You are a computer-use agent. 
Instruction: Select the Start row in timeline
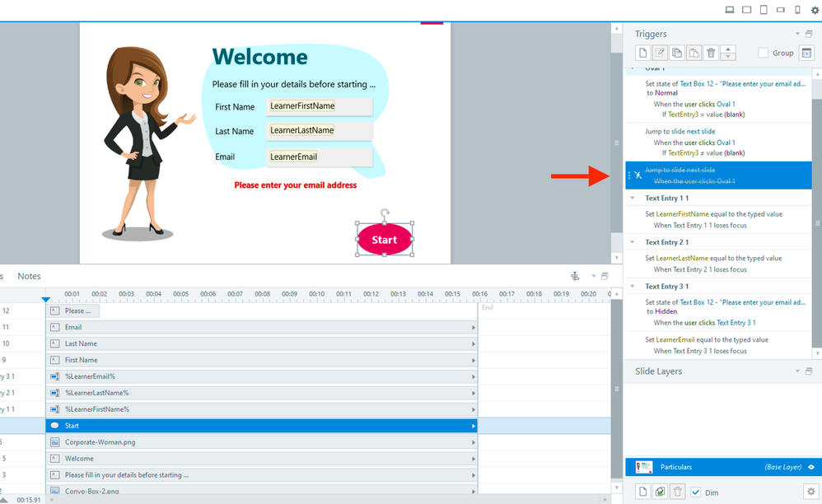pyautogui.click(x=262, y=426)
